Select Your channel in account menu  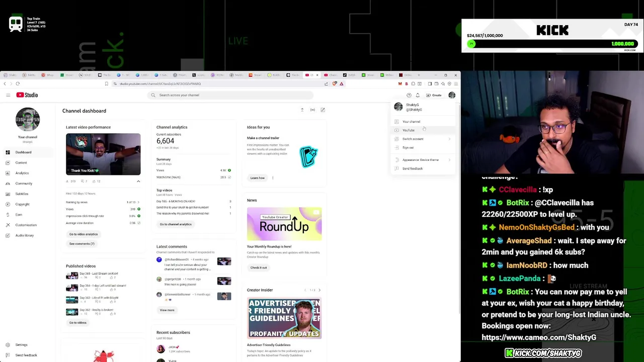[423, 122]
